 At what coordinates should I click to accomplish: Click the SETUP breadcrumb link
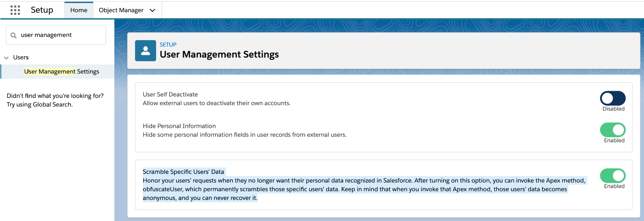pos(168,44)
